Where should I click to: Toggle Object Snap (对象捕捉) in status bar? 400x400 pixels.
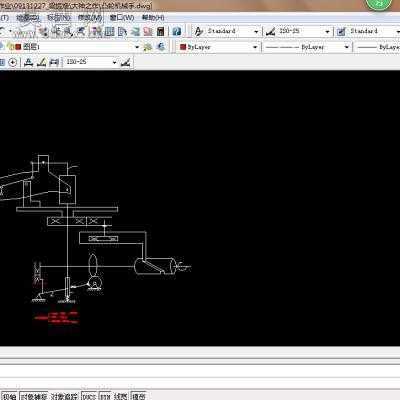click(34, 396)
